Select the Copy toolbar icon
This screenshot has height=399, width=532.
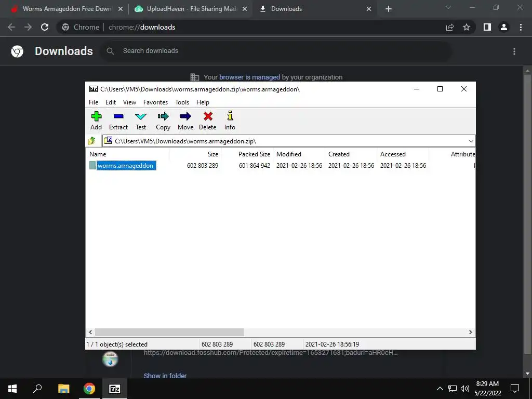pyautogui.click(x=163, y=116)
